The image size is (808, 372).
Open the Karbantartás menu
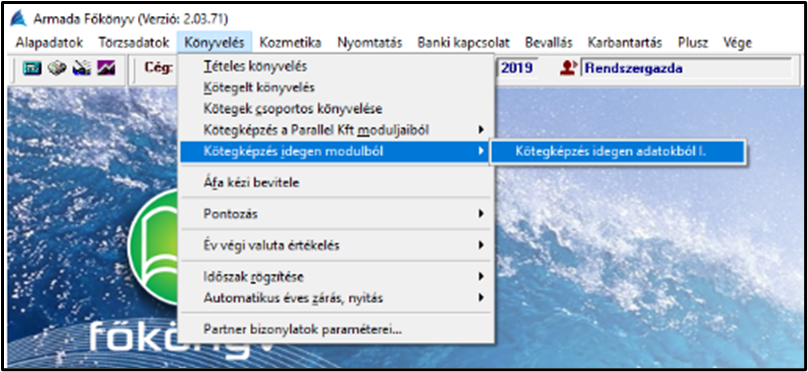point(625,43)
